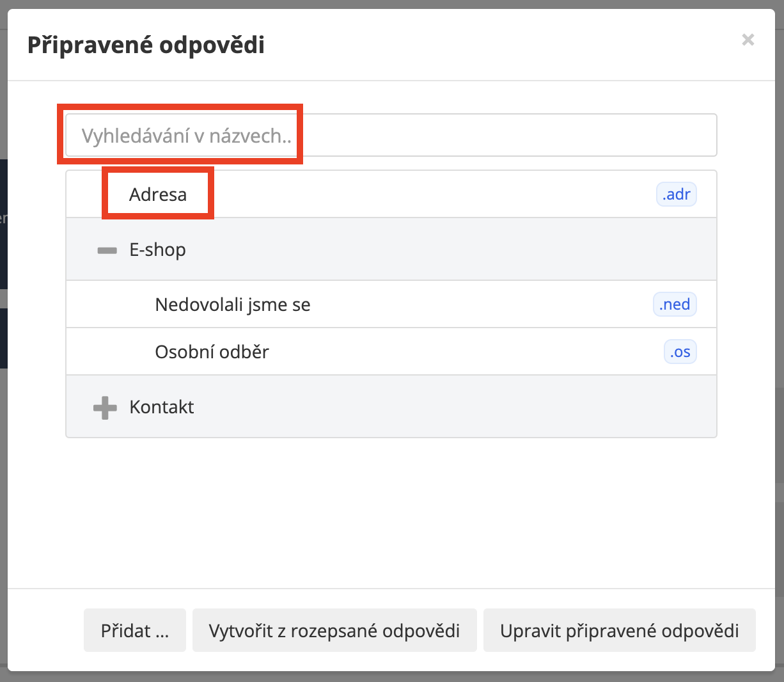Select the Adresa prepared reply
784x682 pixels.
(x=158, y=194)
